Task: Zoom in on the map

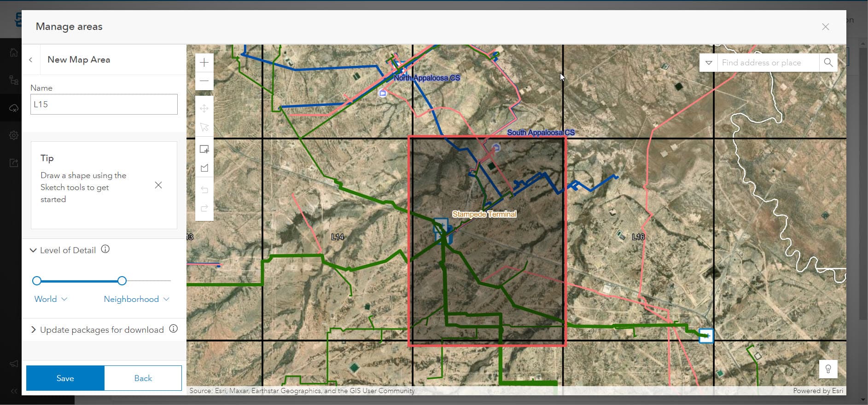Action: tap(204, 63)
